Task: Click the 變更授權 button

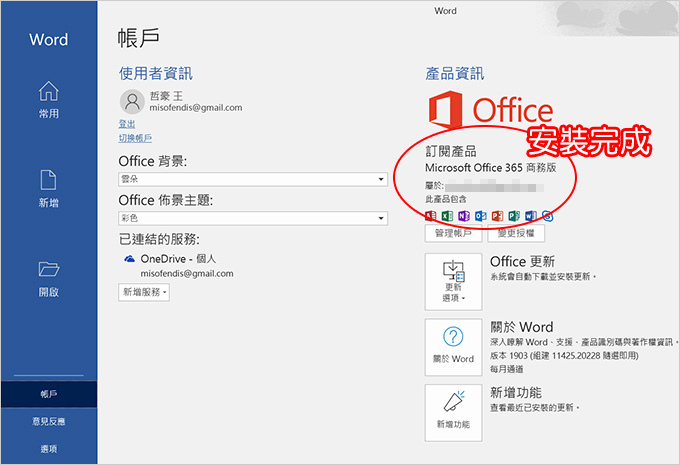Action: point(516,233)
